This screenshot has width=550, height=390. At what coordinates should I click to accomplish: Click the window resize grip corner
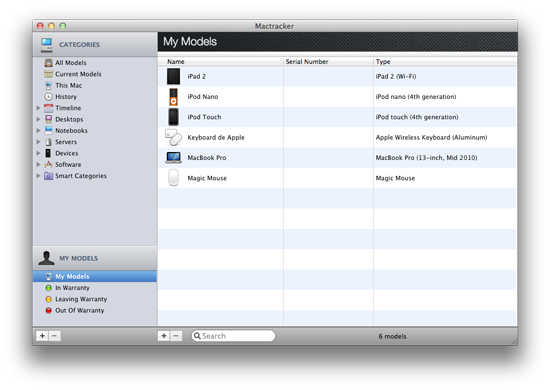click(514, 341)
